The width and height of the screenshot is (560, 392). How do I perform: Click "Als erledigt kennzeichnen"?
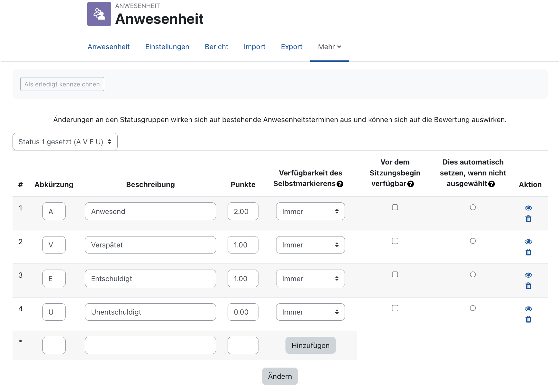[x=62, y=84]
